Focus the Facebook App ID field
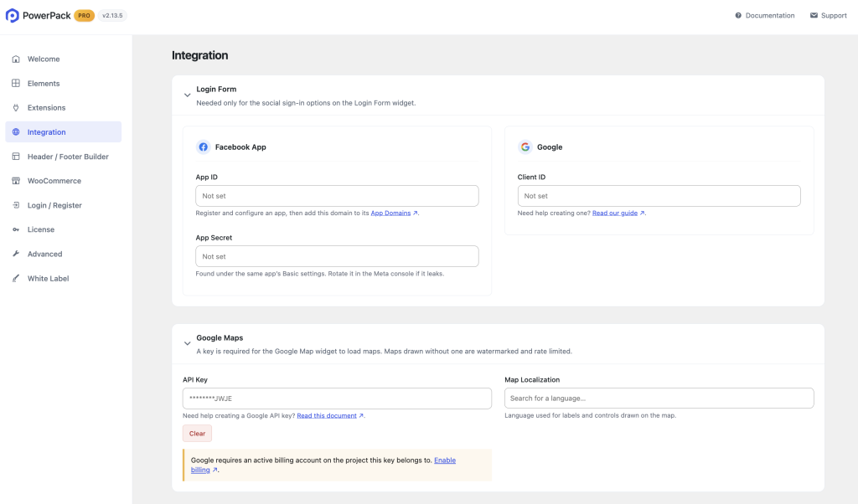Image resolution: width=858 pixels, height=504 pixels. (x=337, y=196)
